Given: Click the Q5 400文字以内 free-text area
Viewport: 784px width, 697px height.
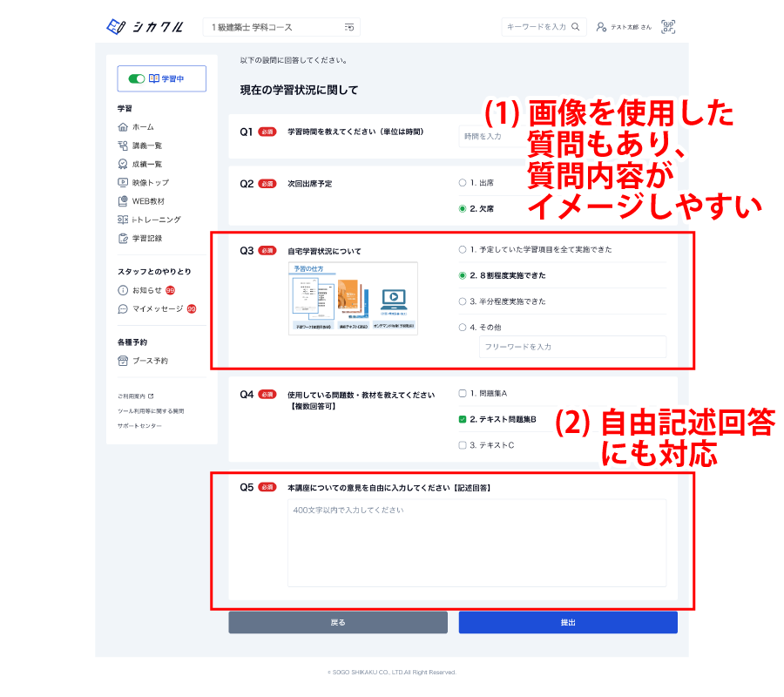Looking at the screenshot, I should [477, 543].
